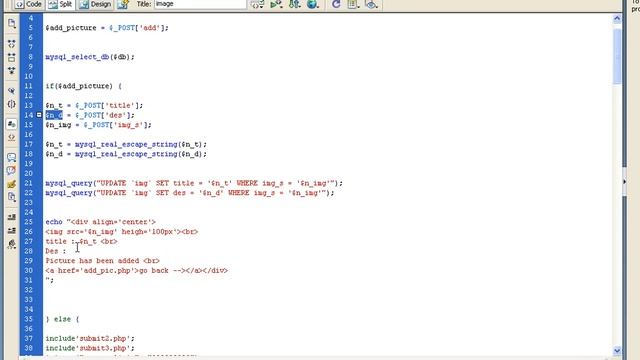Open the Visual Aids eye dropdown

(x=371, y=4)
